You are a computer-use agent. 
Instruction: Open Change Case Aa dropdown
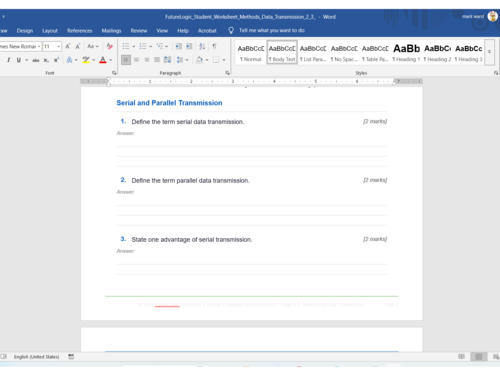click(x=93, y=46)
